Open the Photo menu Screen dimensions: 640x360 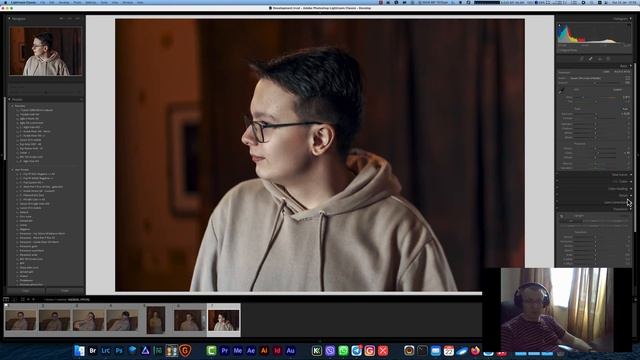click(x=77, y=2)
